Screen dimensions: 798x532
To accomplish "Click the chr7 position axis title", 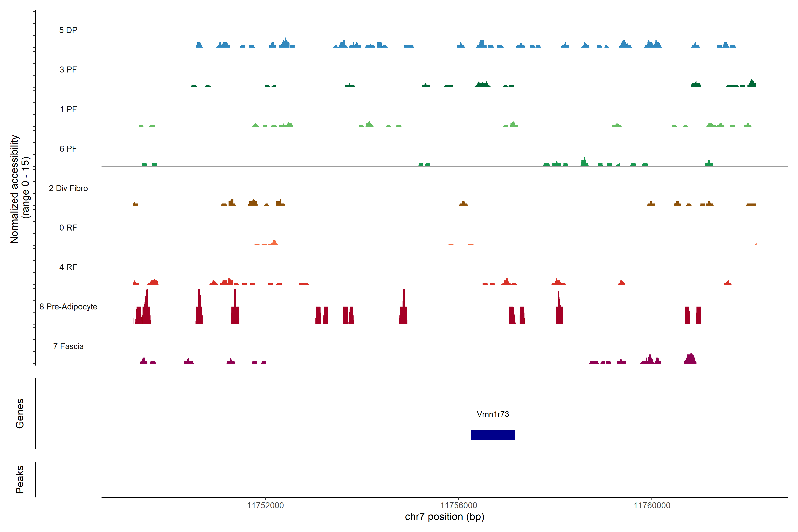I will (444, 517).
